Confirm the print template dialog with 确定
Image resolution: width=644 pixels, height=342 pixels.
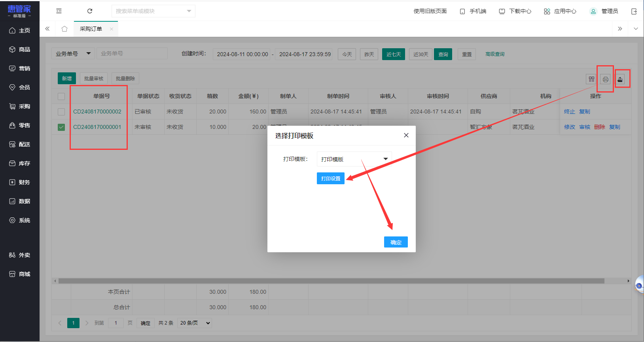click(396, 242)
